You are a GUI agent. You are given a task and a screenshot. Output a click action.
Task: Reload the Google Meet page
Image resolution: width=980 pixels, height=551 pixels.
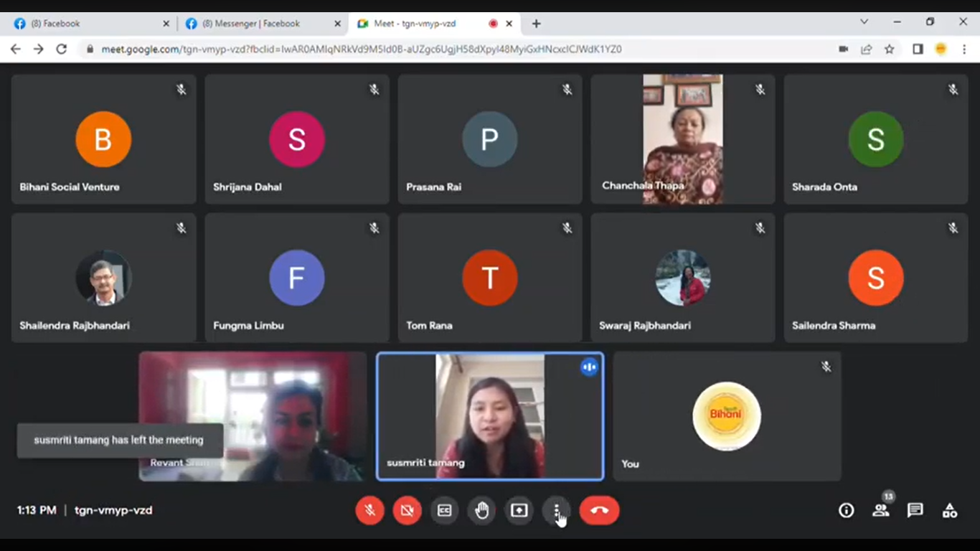[62, 50]
